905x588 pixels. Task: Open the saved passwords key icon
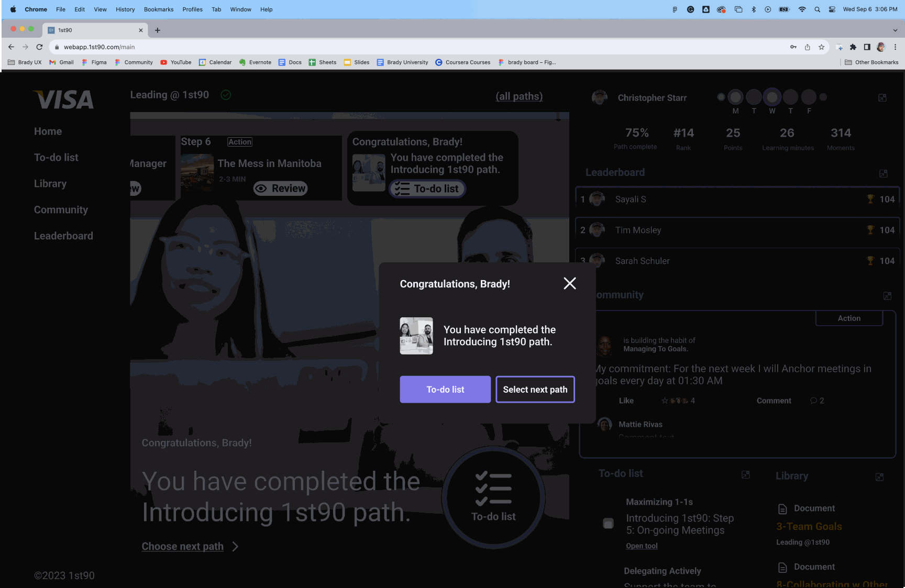(x=793, y=47)
